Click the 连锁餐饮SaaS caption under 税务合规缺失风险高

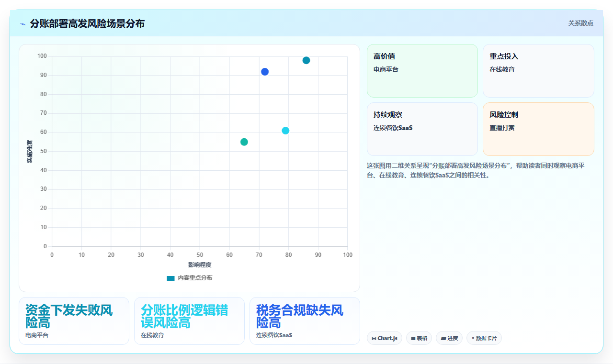pyautogui.click(x=274, y=335)
